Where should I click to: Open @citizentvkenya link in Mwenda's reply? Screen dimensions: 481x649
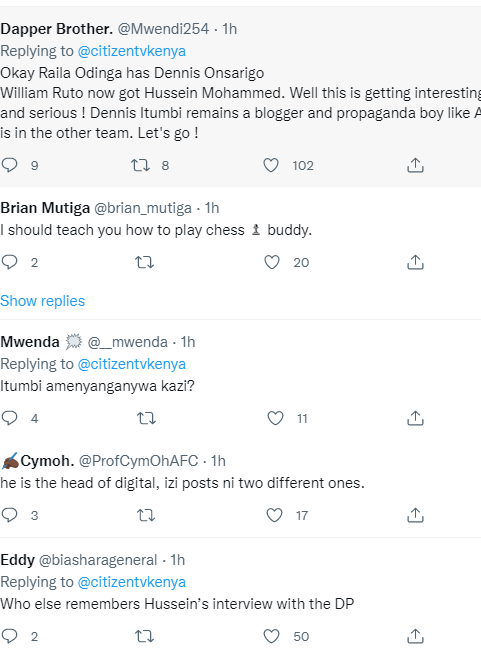pos(132,364)
